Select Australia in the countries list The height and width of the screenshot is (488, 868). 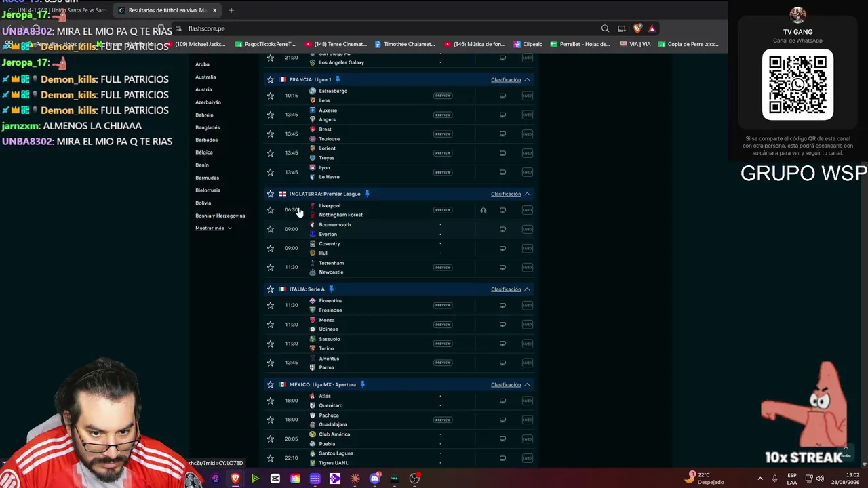(x=205, y=77)
